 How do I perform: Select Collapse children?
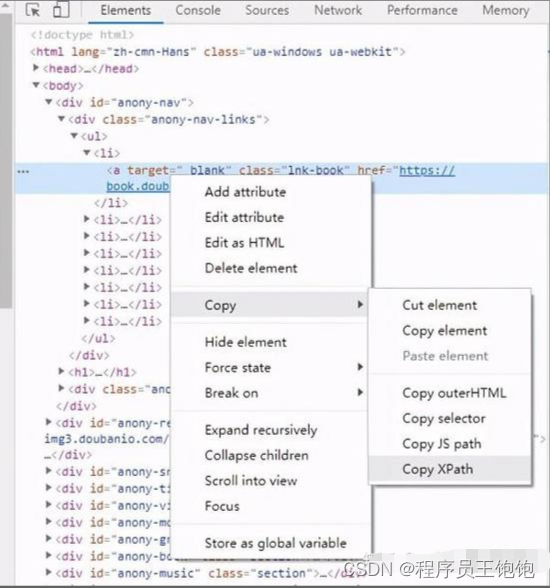pos(256,456)
